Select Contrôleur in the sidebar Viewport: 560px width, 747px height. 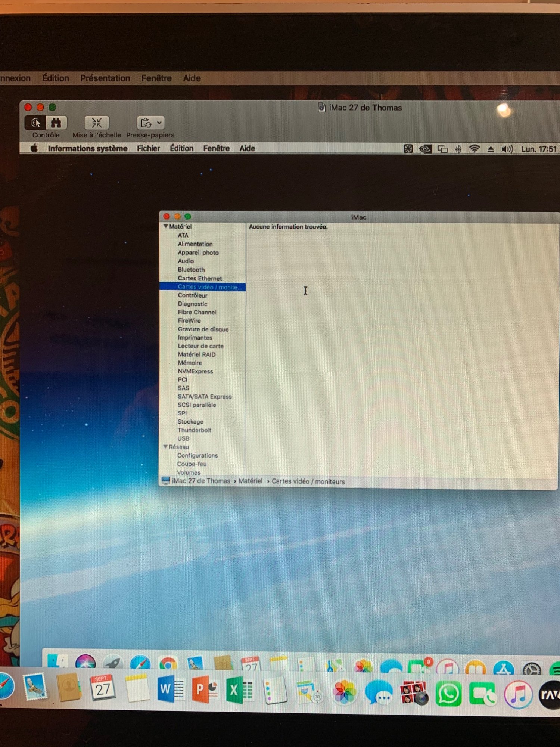[193, 295]
